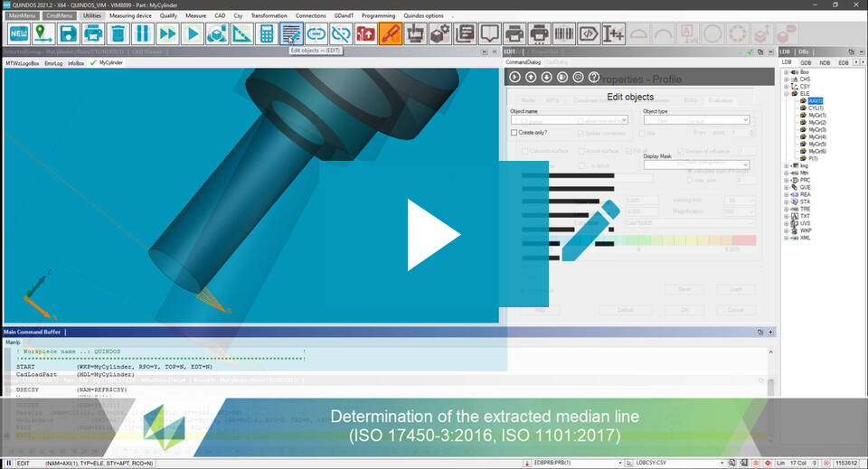
Task: Play the video with center play button
Action: (433, 235)
